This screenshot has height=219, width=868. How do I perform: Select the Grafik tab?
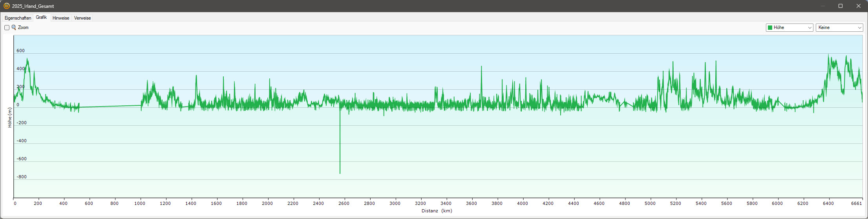pyautogui.click(x=41, y=18)
